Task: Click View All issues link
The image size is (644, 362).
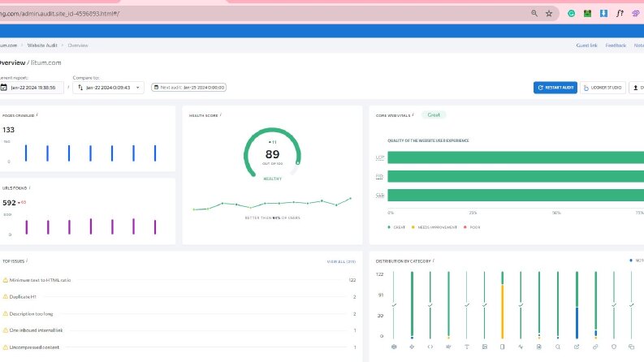Action: (341, 261)
